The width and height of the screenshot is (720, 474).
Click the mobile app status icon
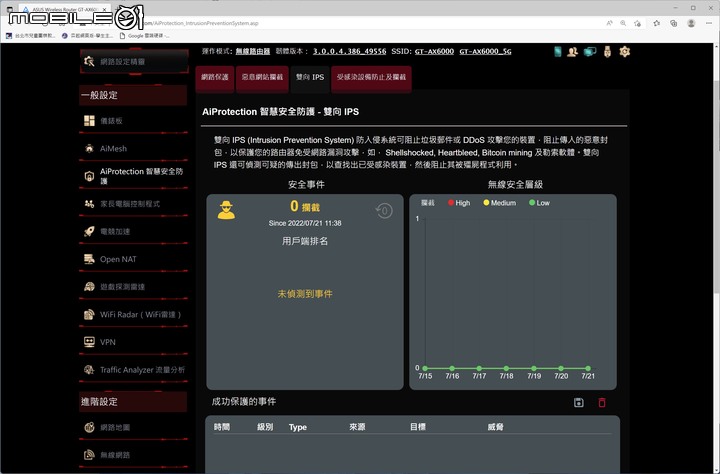click(x=557, y=52)
